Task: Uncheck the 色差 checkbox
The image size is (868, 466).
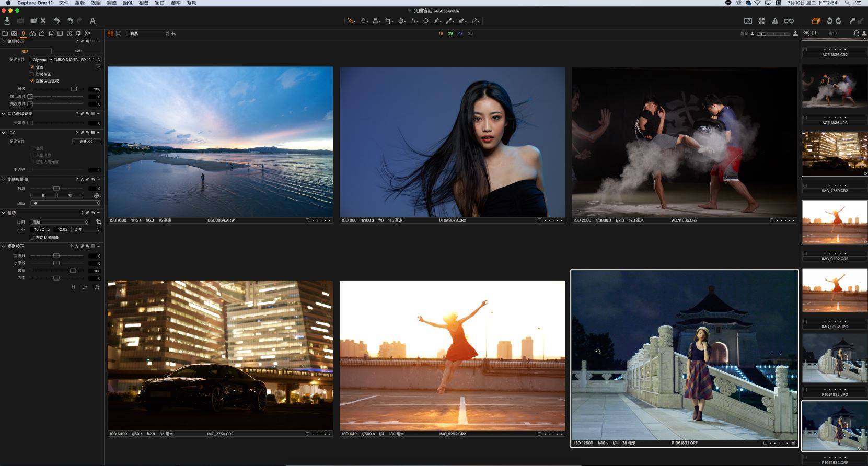Action: pyautogui.click(x=32, y=67)
